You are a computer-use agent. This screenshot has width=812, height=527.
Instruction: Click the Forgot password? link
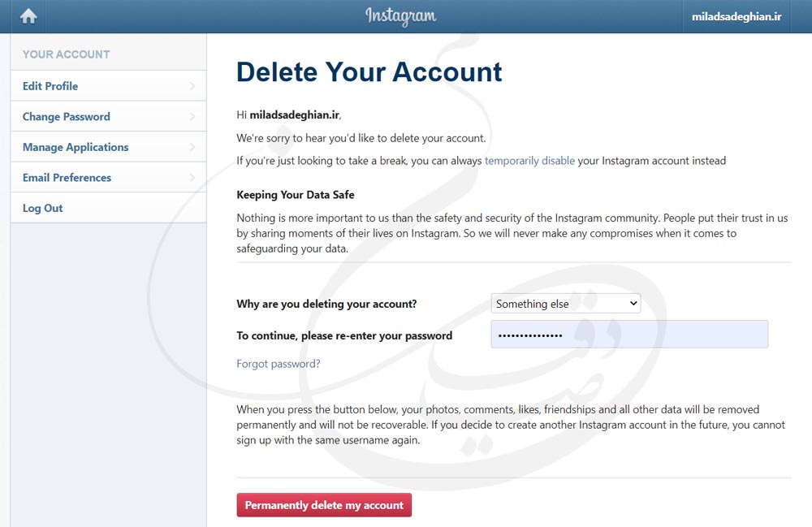click(279, 364)
